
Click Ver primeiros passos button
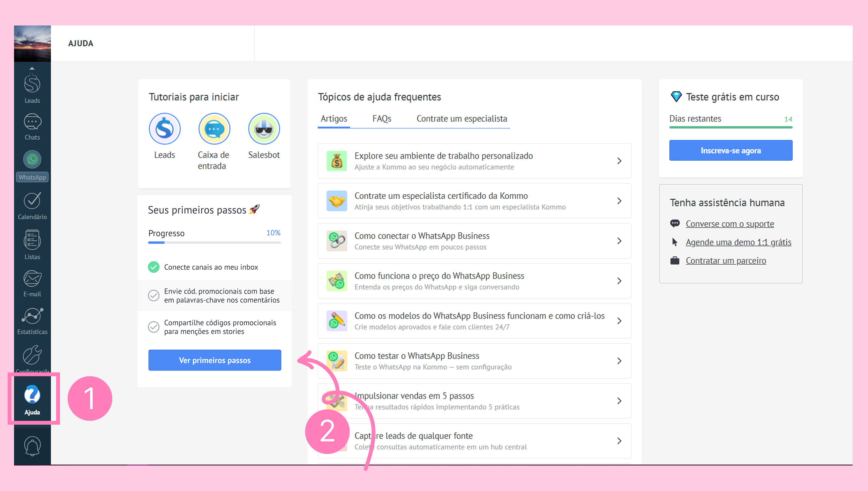pos(215,360)
